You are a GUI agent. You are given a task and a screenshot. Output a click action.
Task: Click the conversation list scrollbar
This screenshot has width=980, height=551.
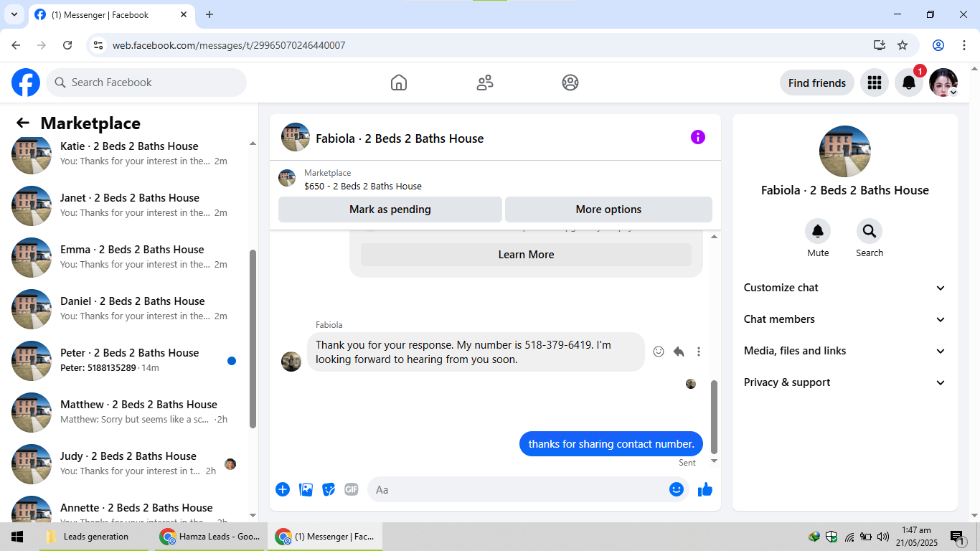253,339
